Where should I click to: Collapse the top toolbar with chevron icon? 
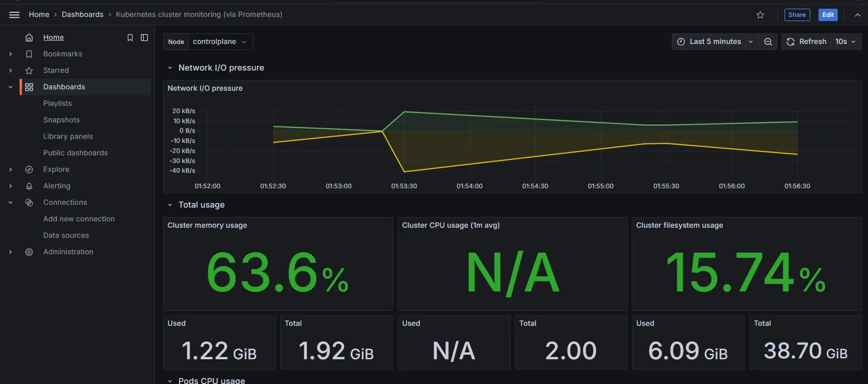857,15
